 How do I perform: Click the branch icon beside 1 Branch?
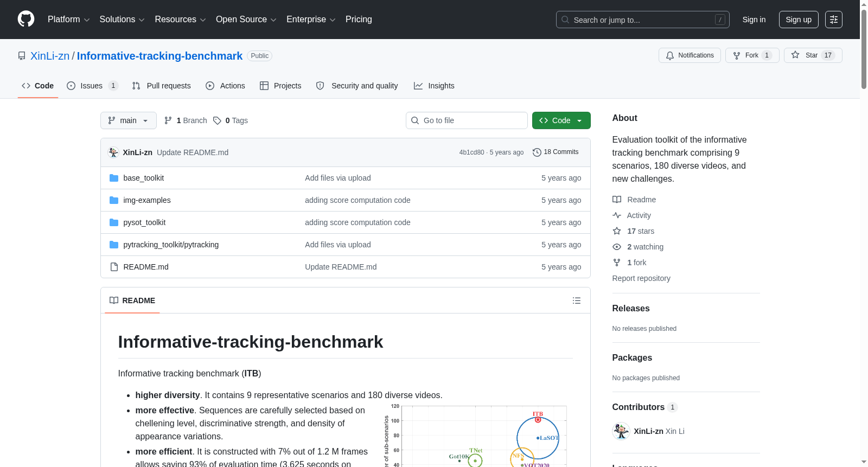tap(168, 120)
